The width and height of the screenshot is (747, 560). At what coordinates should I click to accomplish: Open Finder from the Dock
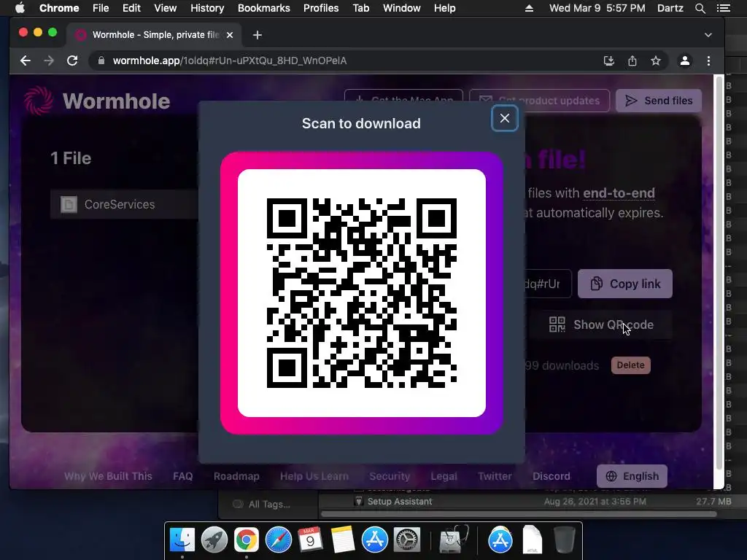pyautogui.click(x=182, y=540)
